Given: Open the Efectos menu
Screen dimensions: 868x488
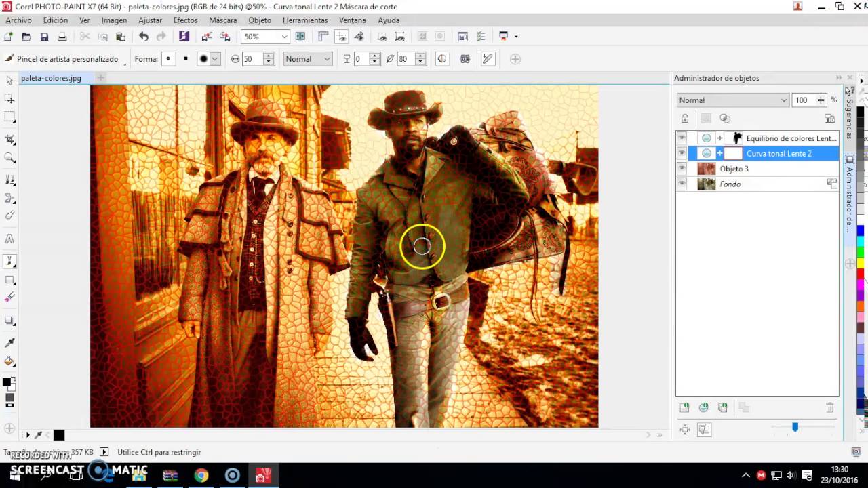Looking at the screenshot, I should click(x=185, y=20).
